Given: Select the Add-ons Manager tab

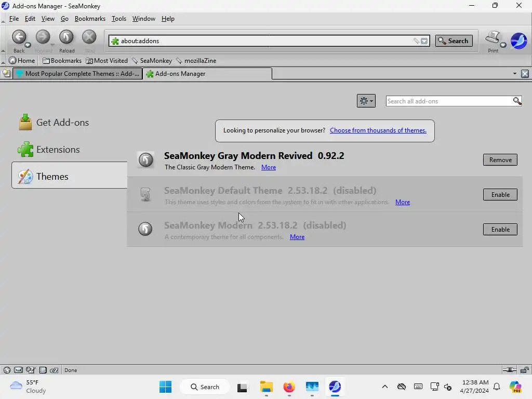Looking at the screenshot, I should point(207,74).
